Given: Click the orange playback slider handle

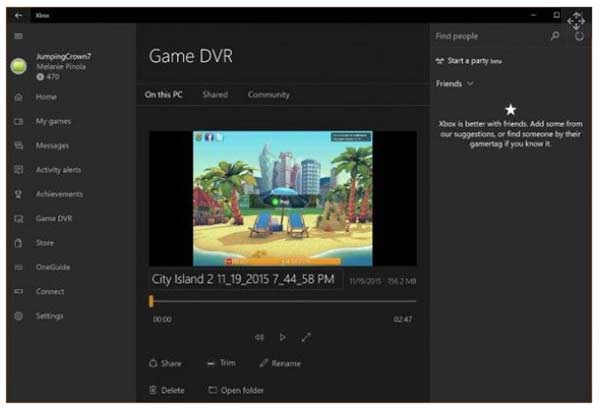Looking at the screenshot, I should click(151, 301).
